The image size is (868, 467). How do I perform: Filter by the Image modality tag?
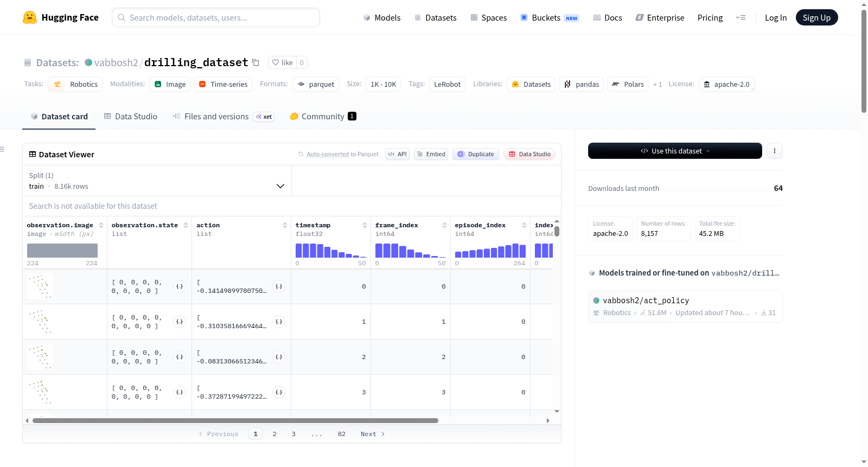tap(170, 84)
